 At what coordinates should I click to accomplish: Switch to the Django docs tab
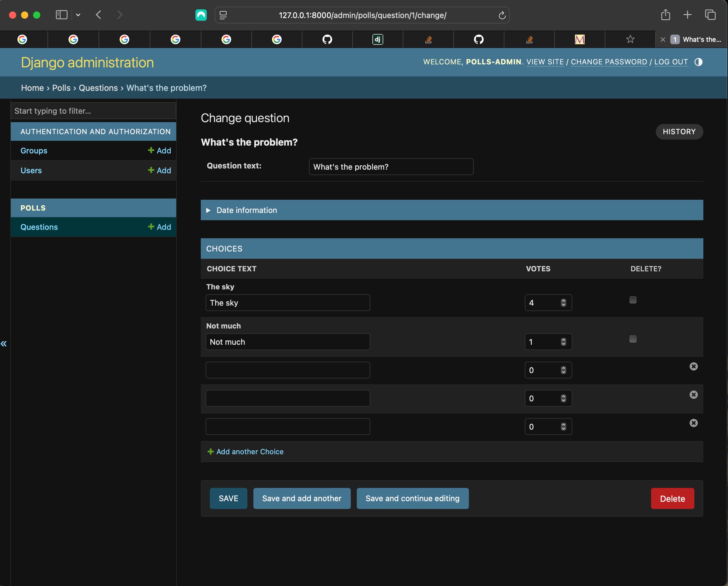pyautogui.click(x=378, y=39)
